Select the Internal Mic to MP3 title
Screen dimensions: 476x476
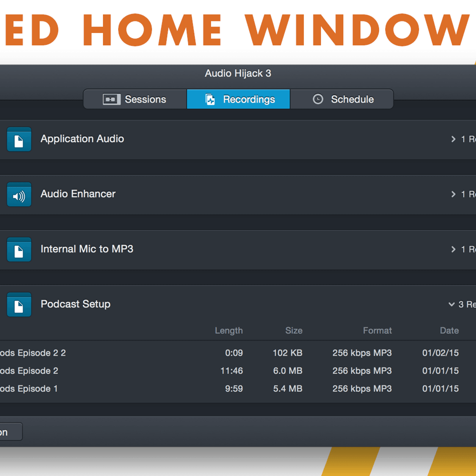tap(87, 249)
